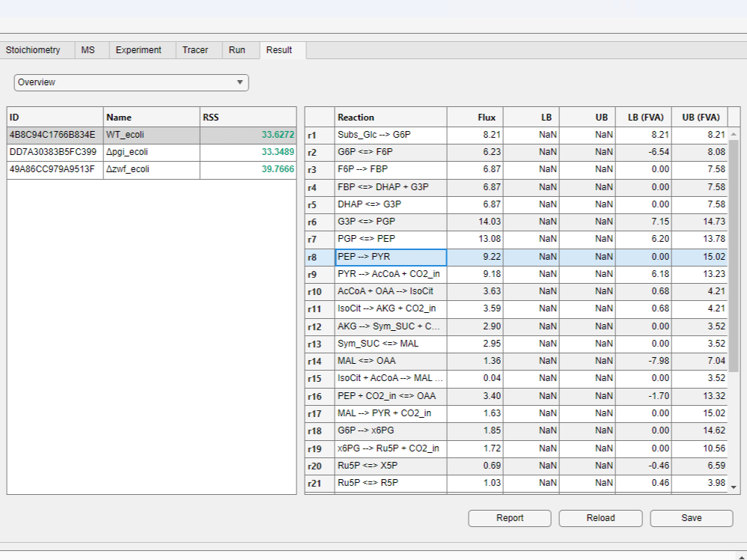Click the Save button

[692, 518]
